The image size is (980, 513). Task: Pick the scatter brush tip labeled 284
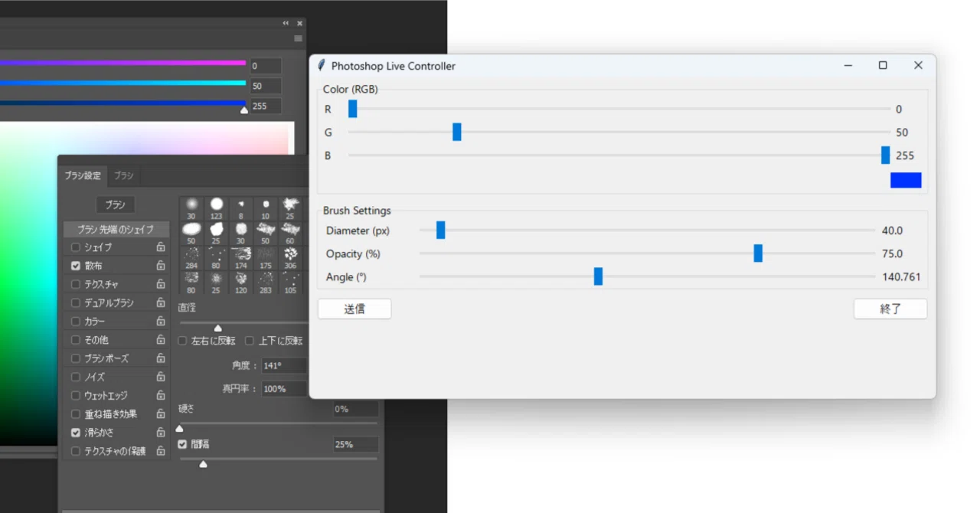coord(191,258)
